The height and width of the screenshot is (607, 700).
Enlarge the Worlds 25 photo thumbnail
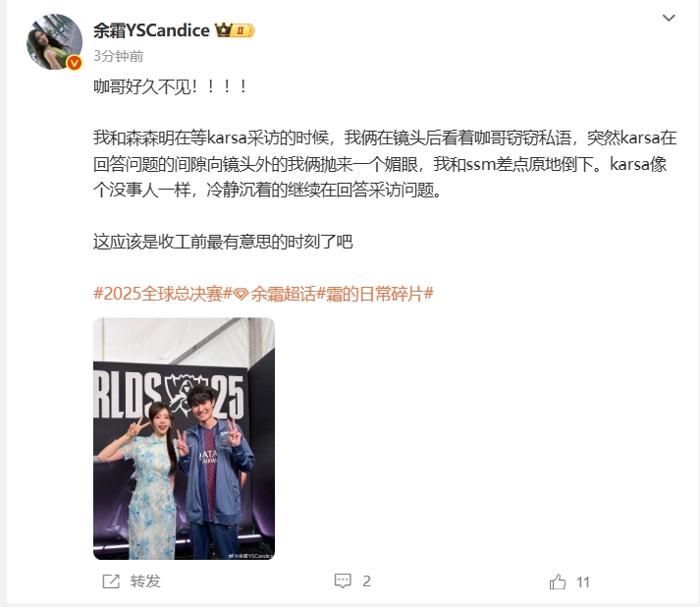pyautogui.click(x=184, y=438)
